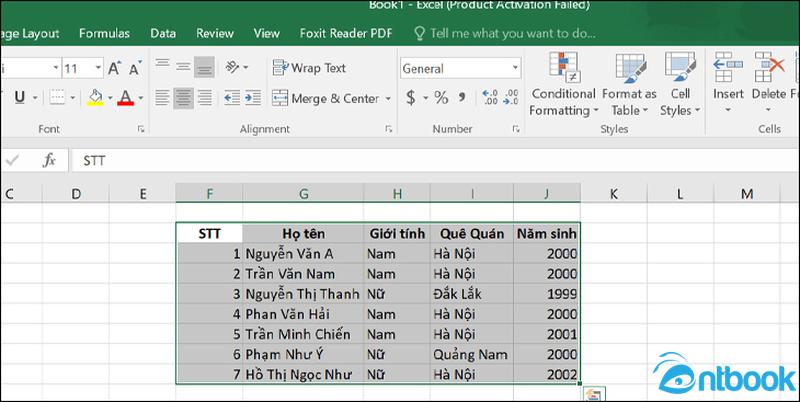
Task: Open the Foxit Reader PDF tab
Action: tap(346, 34)
